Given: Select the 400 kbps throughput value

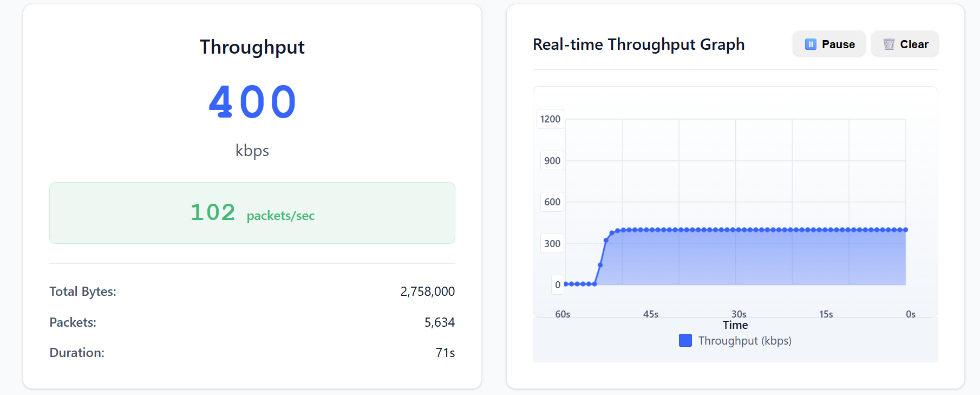Looking at the screenshot, I should pyautogui.click(x=252, y=102).
